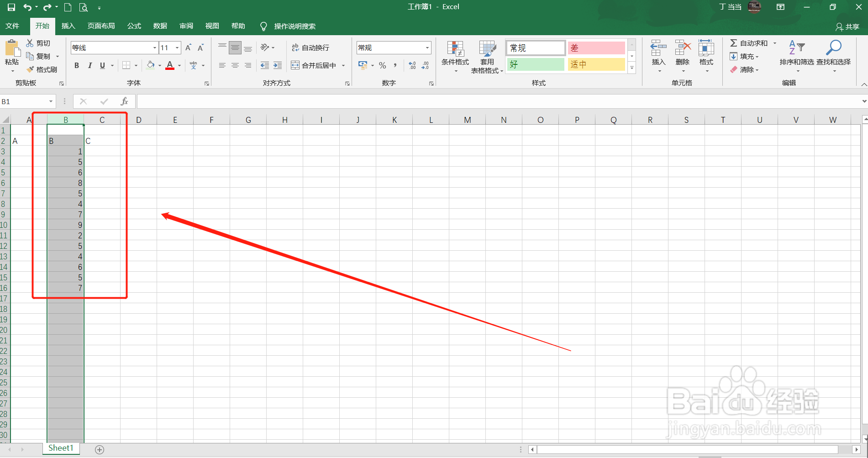Increase font size with the larger A icon
The width and height of the screenshot is (868, 458).
tap(188, 47)
